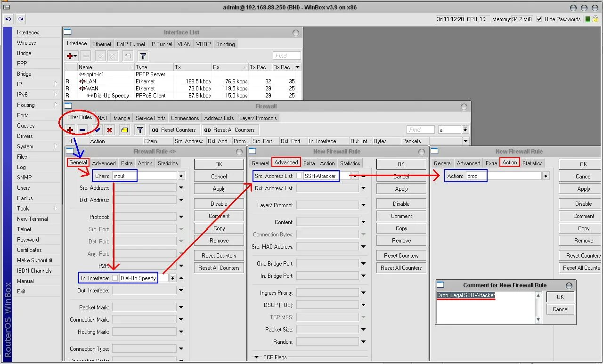Switch to NAT tab in Firewall
This screenshot has height=364, width=603.
103,118
